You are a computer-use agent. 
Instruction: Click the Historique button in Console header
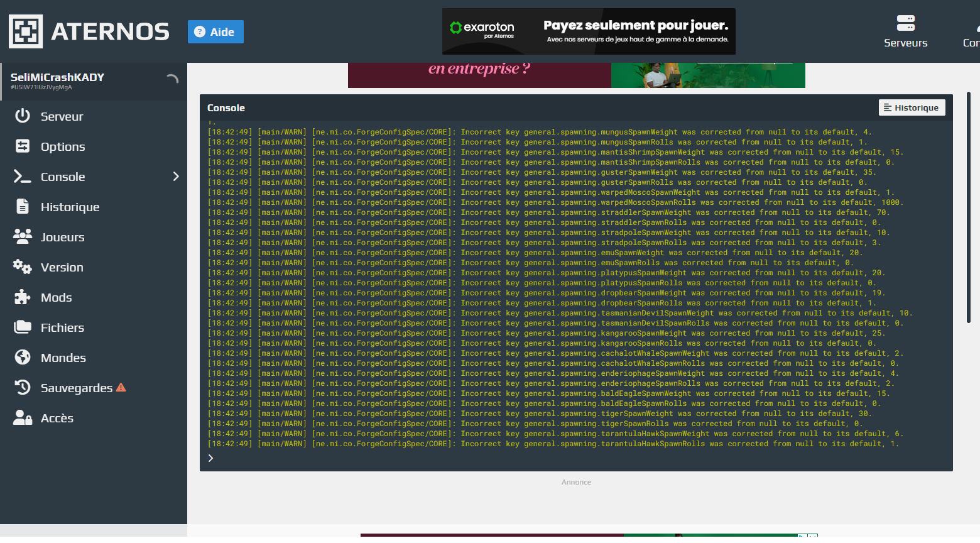coord(912,107)
